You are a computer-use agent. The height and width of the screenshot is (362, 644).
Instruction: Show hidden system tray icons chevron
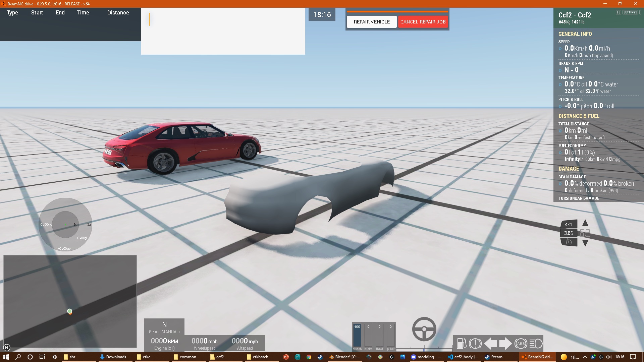click(585, 357)
